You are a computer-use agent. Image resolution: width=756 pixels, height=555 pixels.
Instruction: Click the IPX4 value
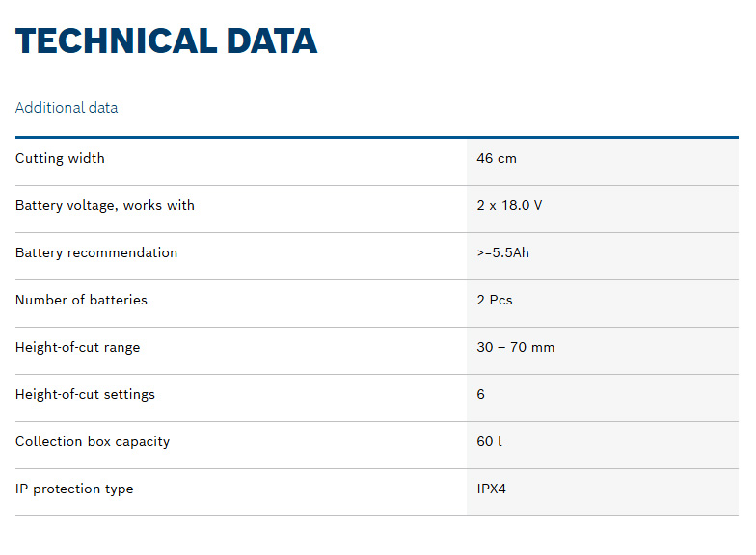tap(491, 489)
